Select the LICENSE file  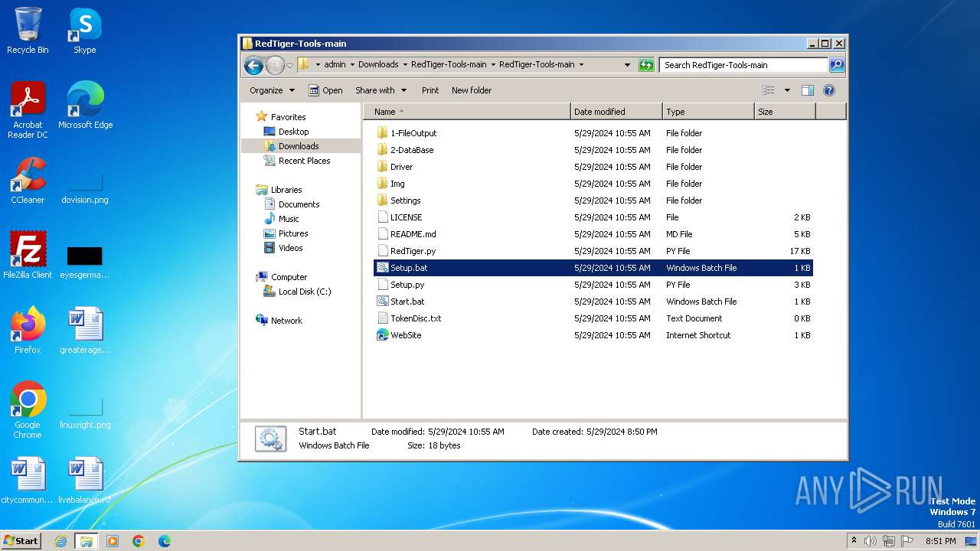point(406,217)
